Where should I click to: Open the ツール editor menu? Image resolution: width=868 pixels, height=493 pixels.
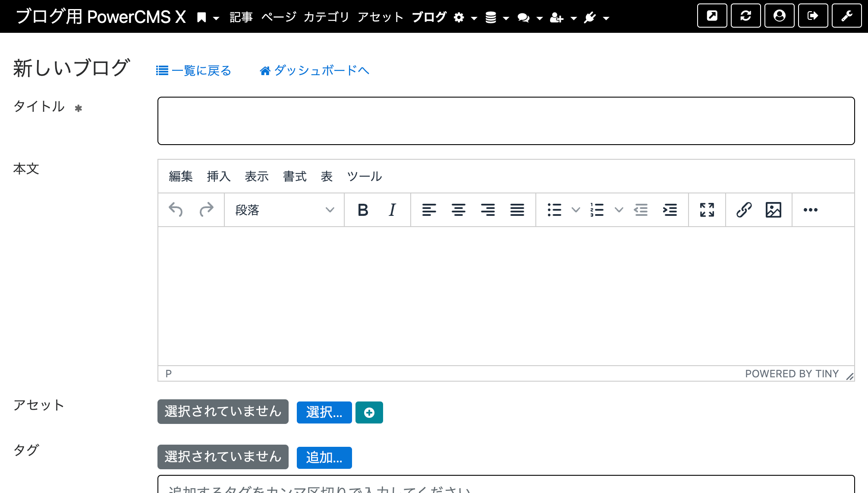point(365,177)
